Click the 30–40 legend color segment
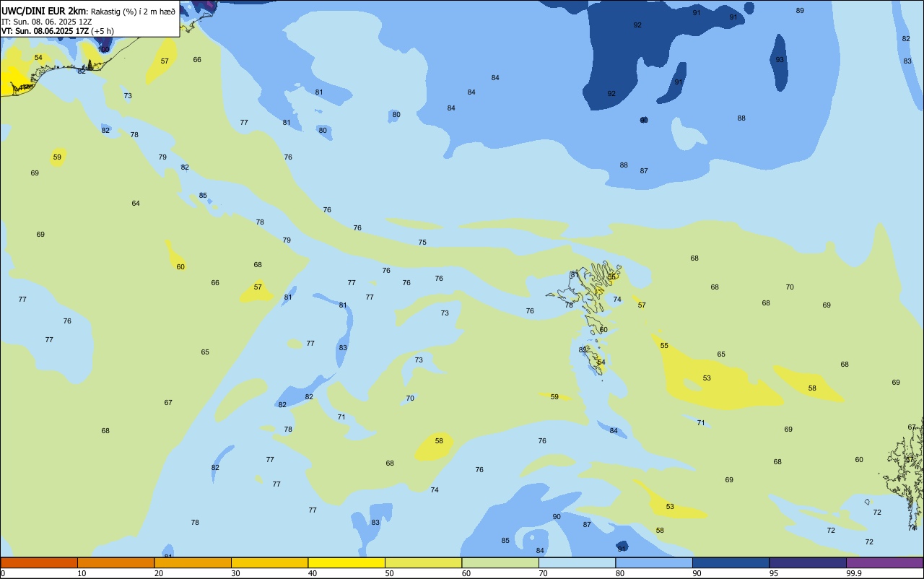The width and height of the screenshot is (924, 579). (x=269, y=562)
